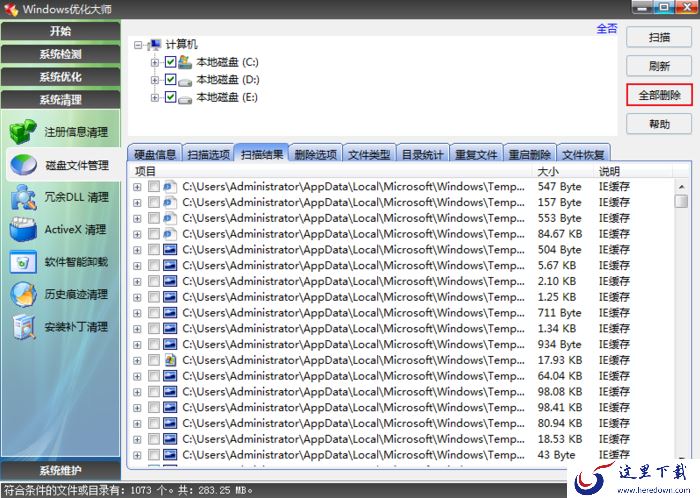
Task: Select 磁盘文件管理 disk file management icon
Action: [24, 165]
